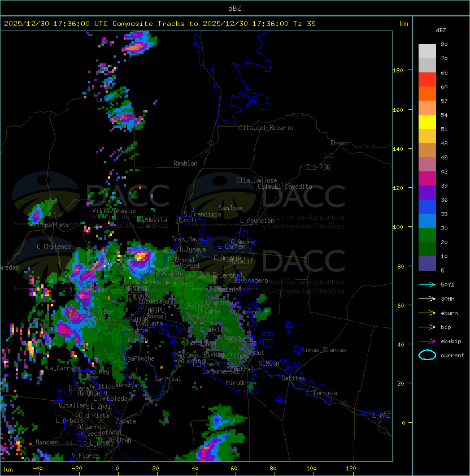Click the pink bip arrow in legend

[x=427, y=327]
